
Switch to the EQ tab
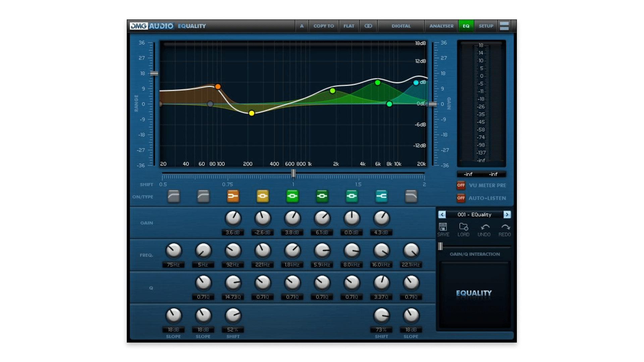point(466,26)
